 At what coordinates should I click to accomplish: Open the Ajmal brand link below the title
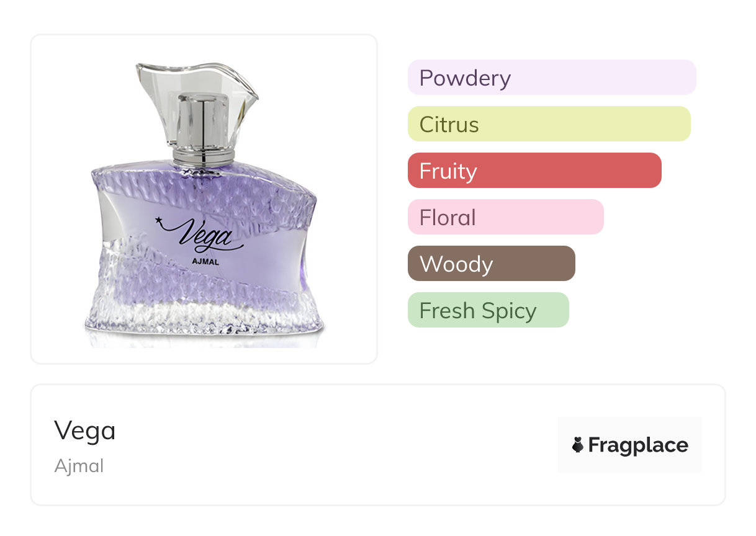point(79,466)
